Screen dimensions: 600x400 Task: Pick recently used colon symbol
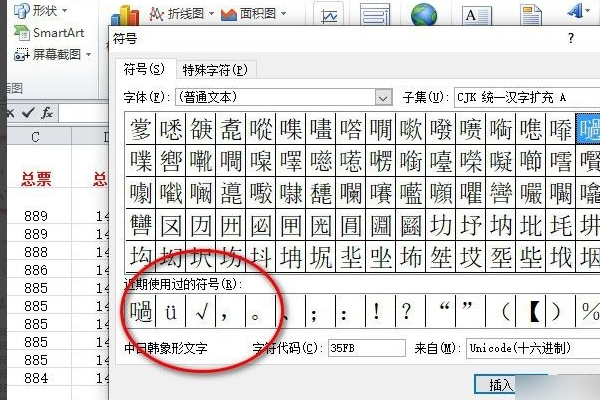(351, 311)
